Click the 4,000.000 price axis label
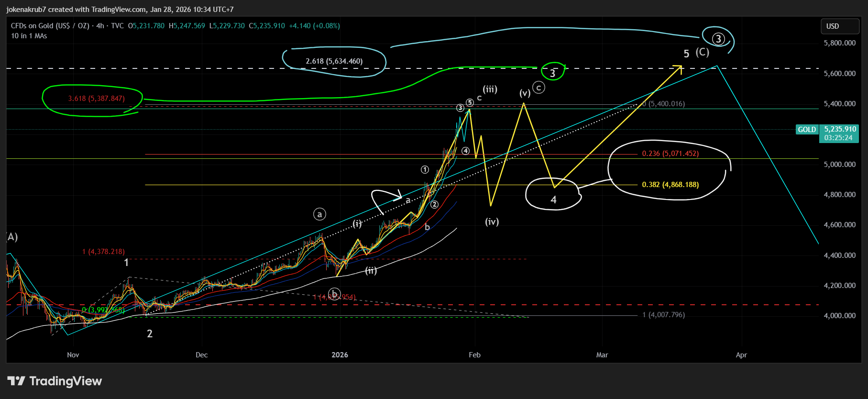Image resolution: width=868 pixels, height=399 pixels. (840, 316)
